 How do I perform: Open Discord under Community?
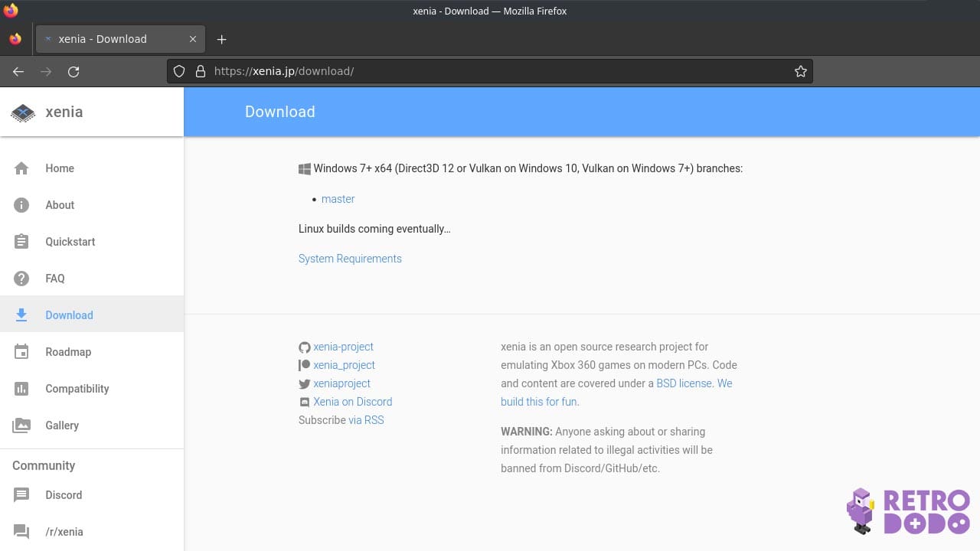pyautogui.click(x=92, y=495)
